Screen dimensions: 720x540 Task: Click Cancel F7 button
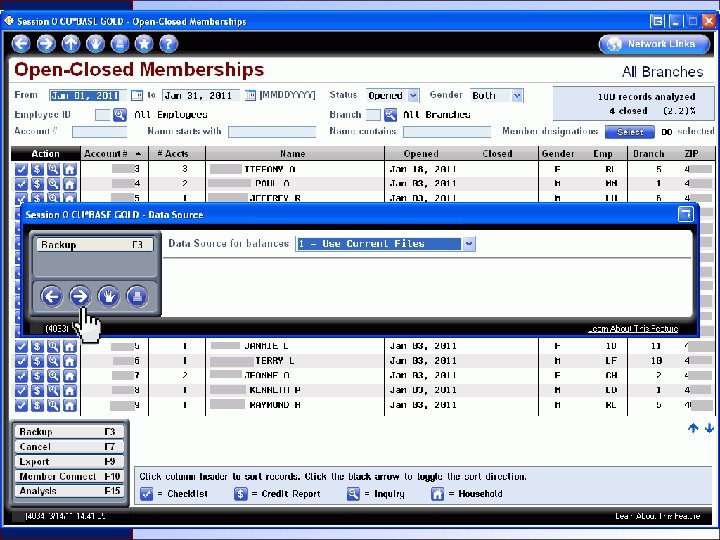click(x=69, y=447)
